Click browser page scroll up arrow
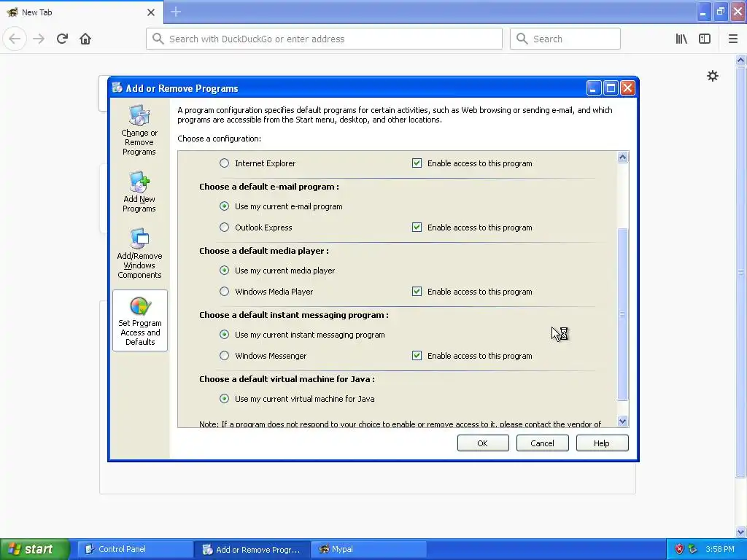This screenshot has width=747, height=560. click(740, 60)
